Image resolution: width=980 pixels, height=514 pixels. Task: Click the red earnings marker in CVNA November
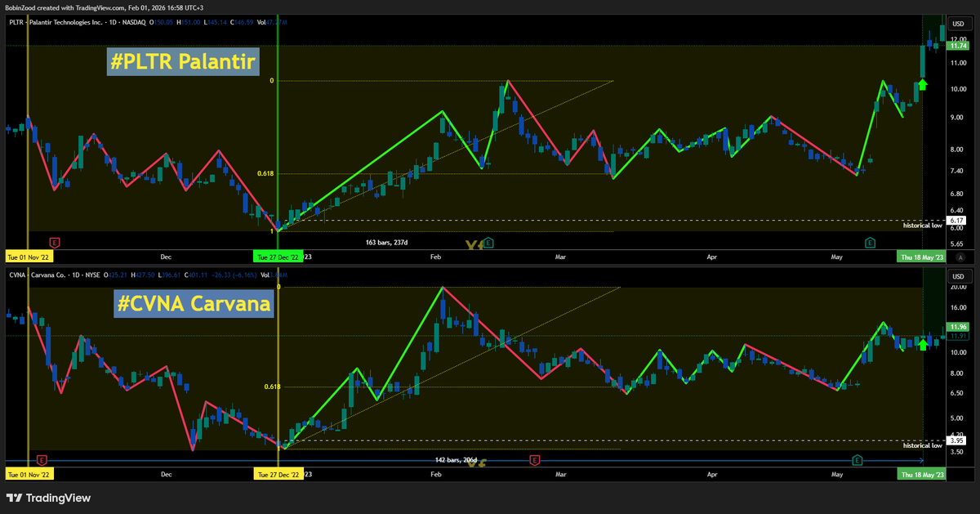pos(42,460)
